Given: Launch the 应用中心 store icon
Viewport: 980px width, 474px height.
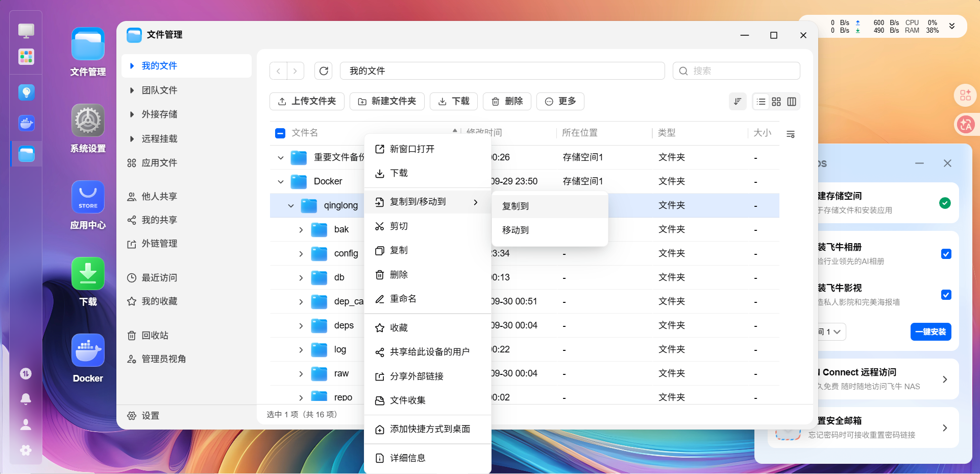Looking at the screenshot, I should pyautogui.click(x=88, y=197).
